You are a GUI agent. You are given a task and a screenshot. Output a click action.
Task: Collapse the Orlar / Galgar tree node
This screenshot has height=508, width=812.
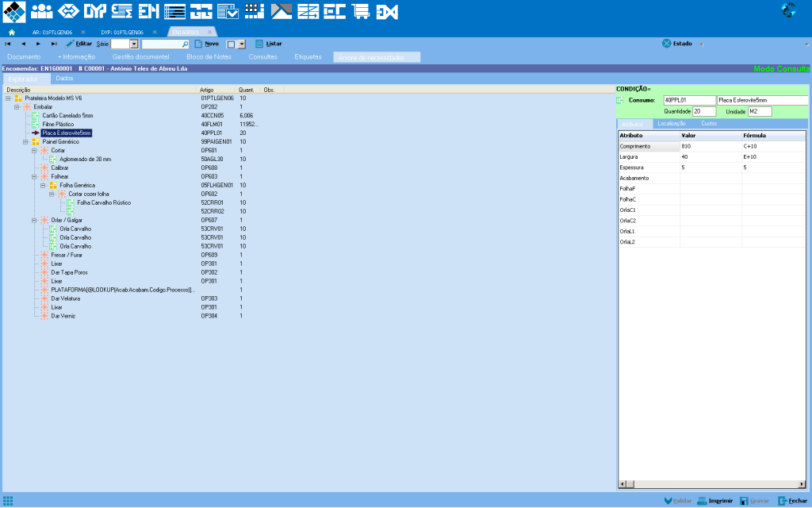coord(34,220)
